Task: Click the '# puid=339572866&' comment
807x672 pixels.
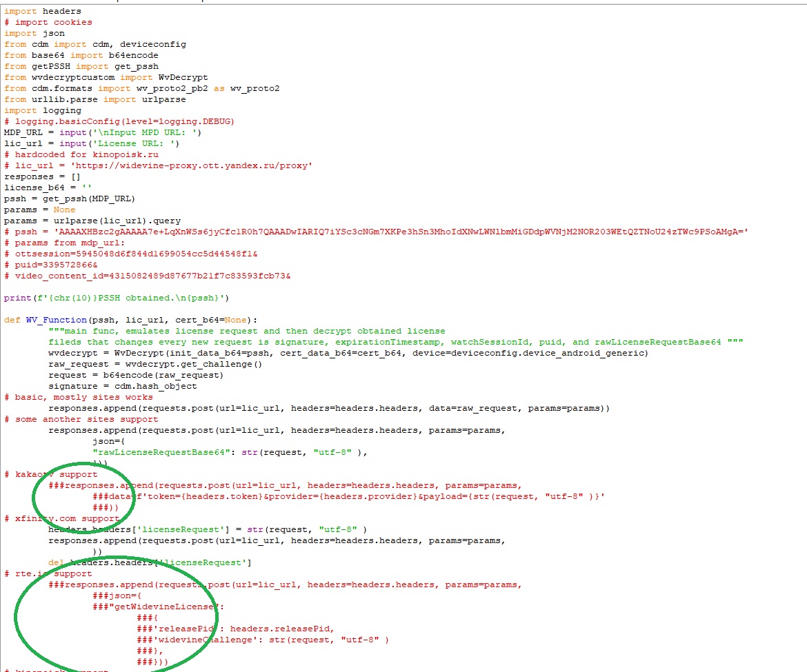Action: [51, 266]
